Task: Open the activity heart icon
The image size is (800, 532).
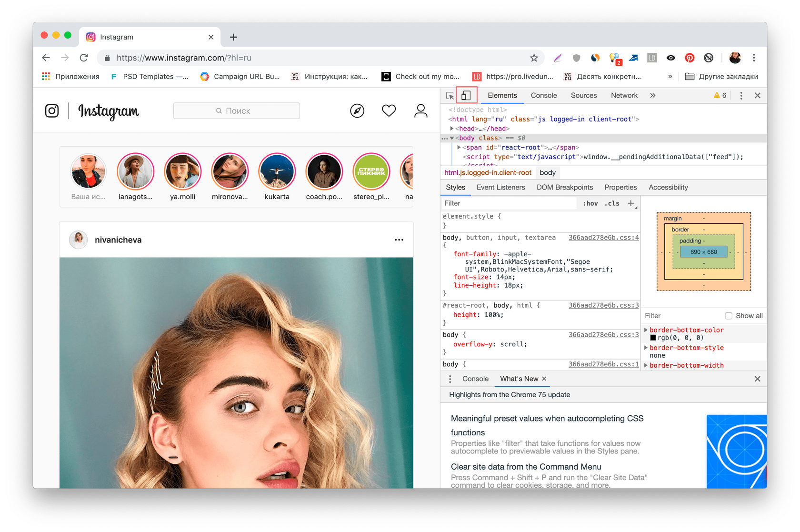Action: (x=389, y=111)
